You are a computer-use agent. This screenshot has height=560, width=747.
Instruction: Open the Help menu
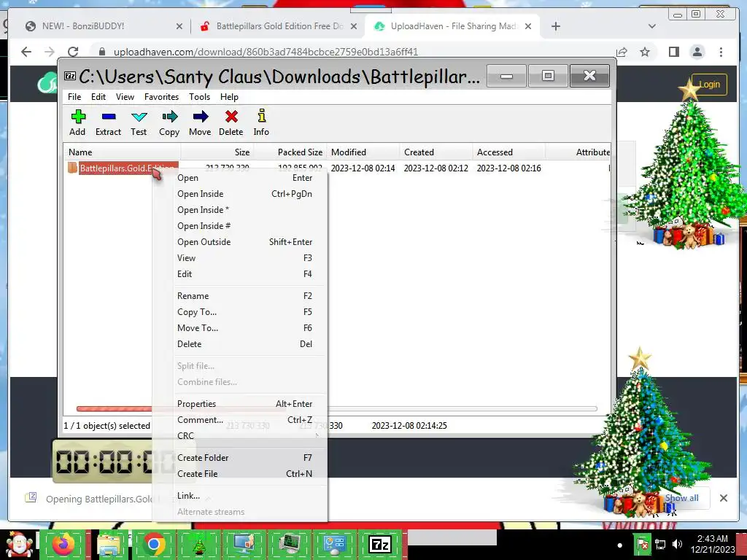(229, 97)
